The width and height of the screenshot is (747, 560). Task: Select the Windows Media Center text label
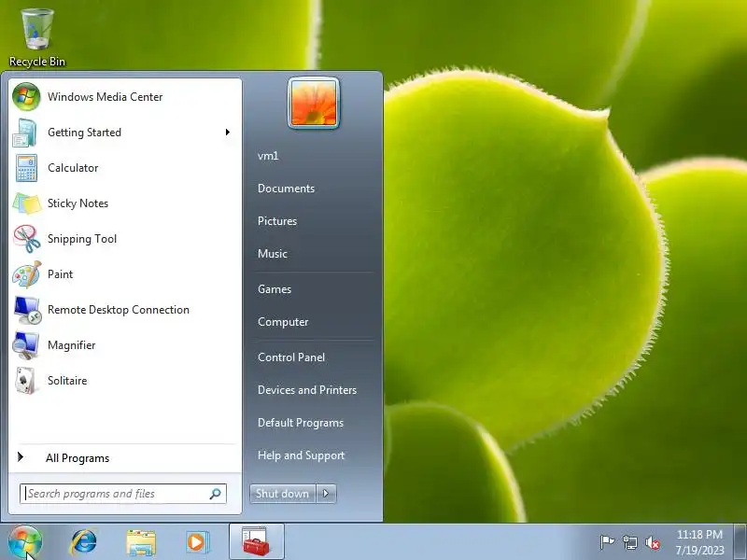pos(105,97)
